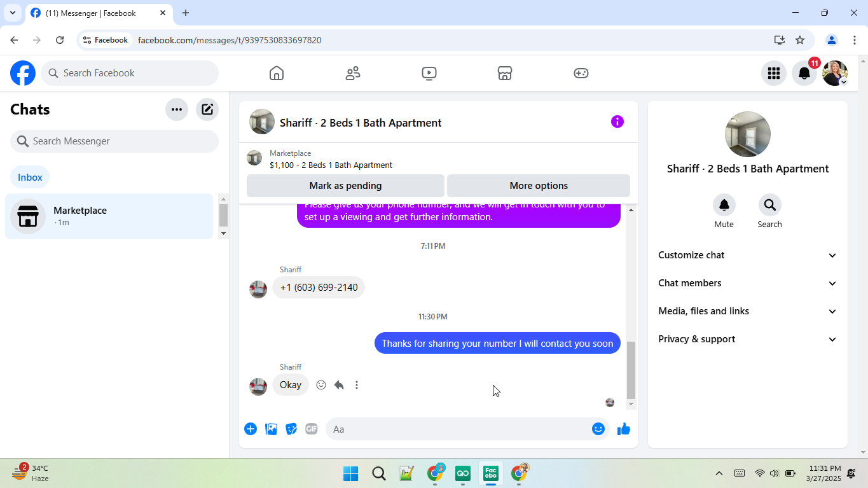
Task: Click the Okay message bubble
Action: (x=291, y=385)
